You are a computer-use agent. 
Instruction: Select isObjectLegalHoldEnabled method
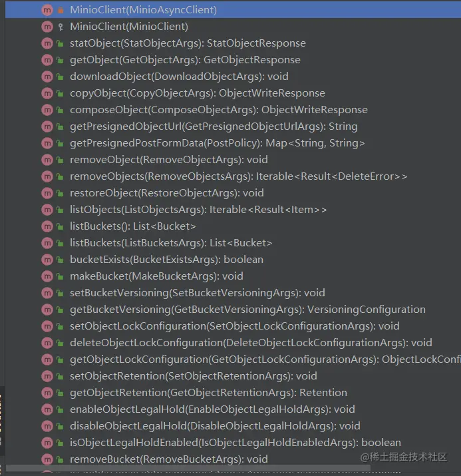coord(235,443)
